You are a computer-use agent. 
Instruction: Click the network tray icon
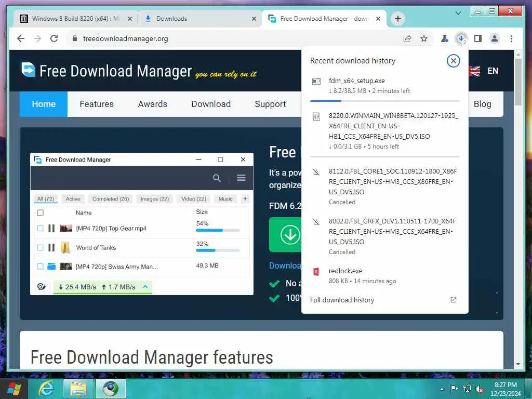pyautogui.click(x=467, y=389)
